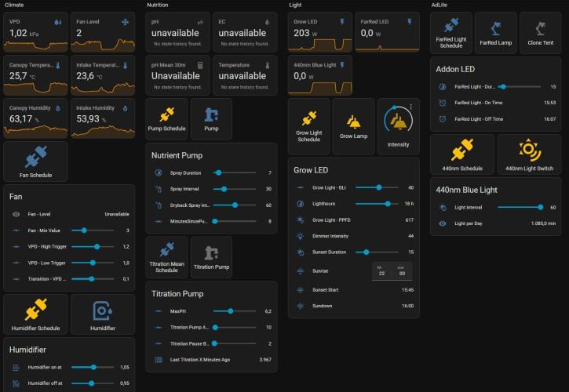The height and width of the screenshot is (392, 569).
Task: Click the Dimmer Intensity bulb icon
Action: (301, 236)
